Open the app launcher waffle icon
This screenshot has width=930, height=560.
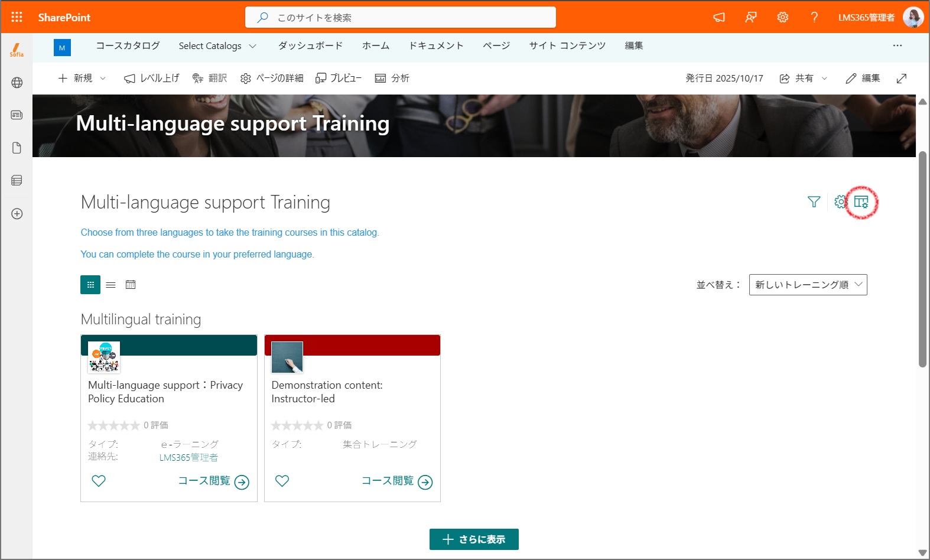17,17
